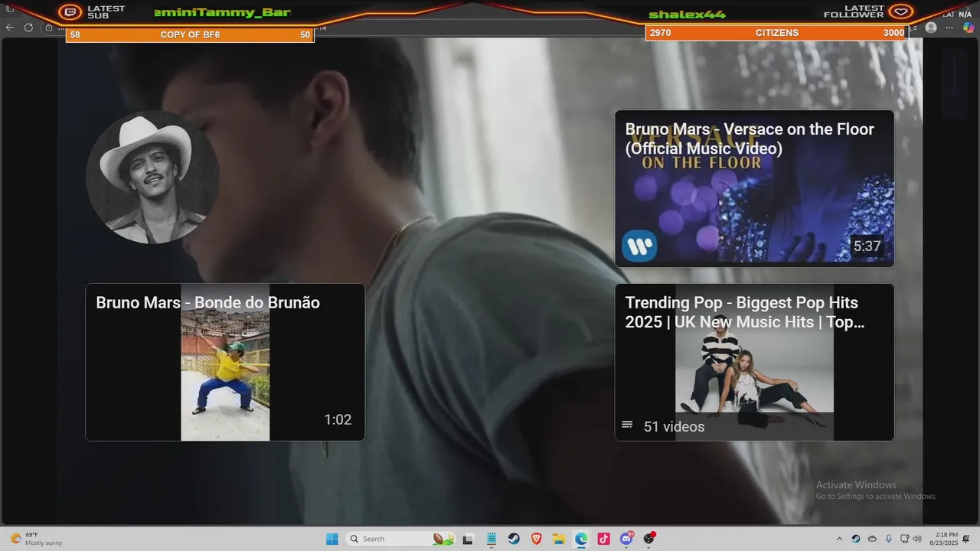The width and height of the screenshot is (980, 551).
Task: Click the '1:02' duration on Bonde do Brunão
Action: pos(338,419)
